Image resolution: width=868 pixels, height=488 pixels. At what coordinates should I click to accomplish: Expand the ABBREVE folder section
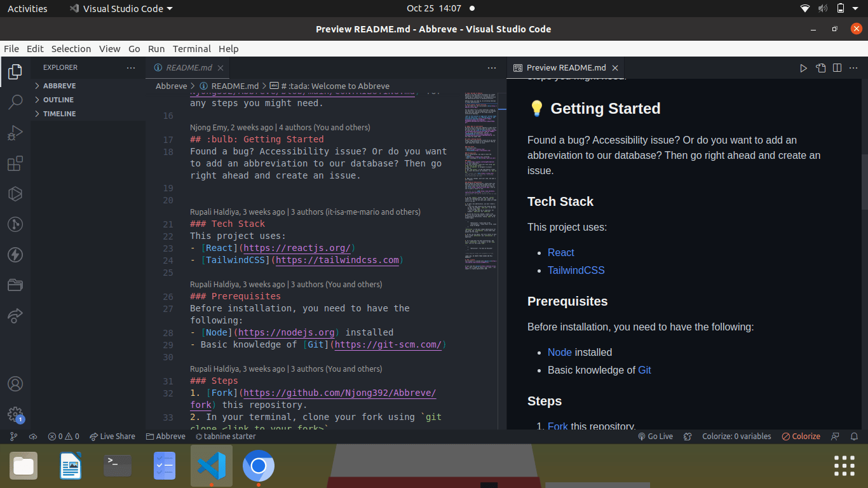[88, 86]
